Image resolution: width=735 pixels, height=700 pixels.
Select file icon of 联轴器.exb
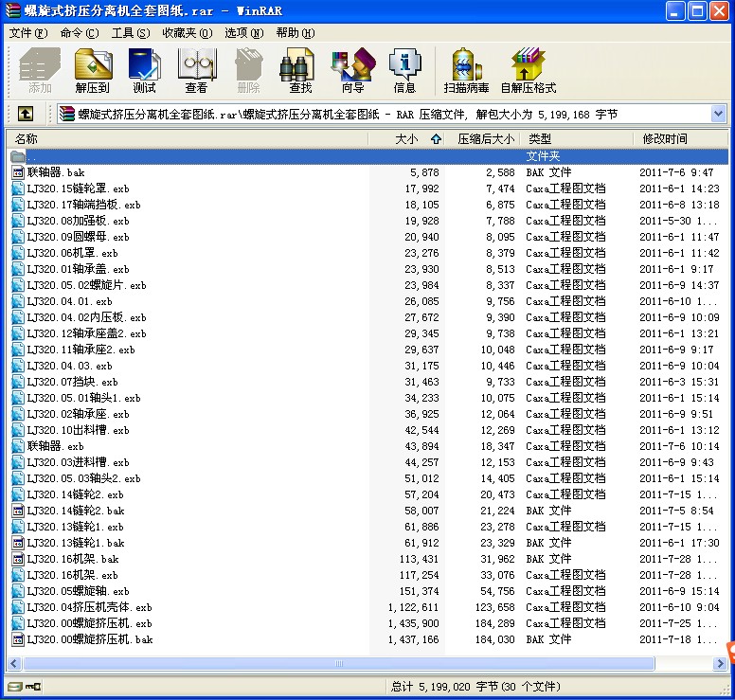click(x=18, y=446)
